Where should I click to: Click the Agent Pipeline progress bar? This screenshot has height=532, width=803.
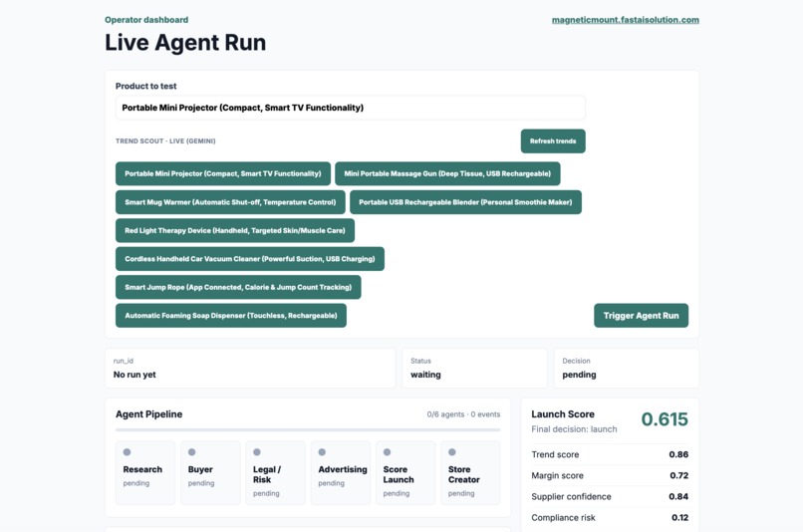(x=308, y=430)
